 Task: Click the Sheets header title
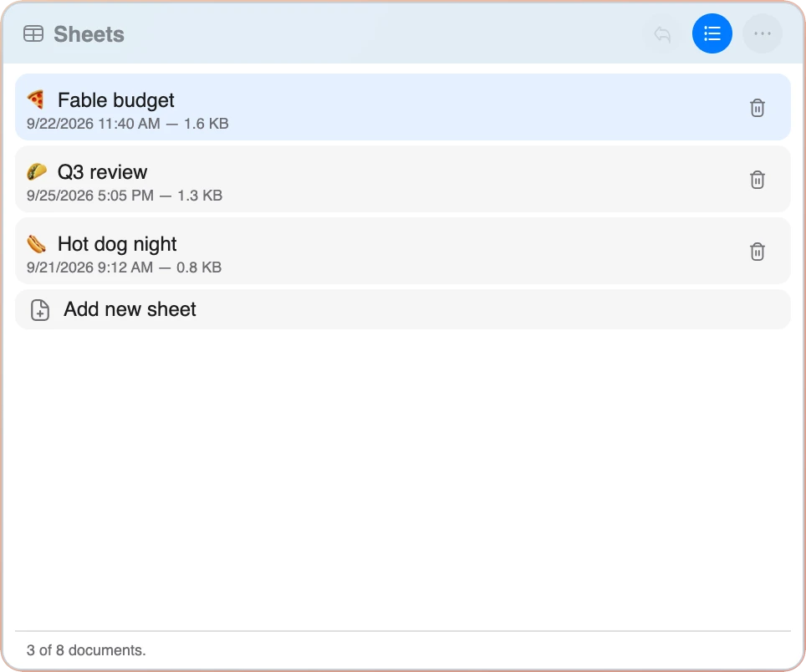coord(89,34)
